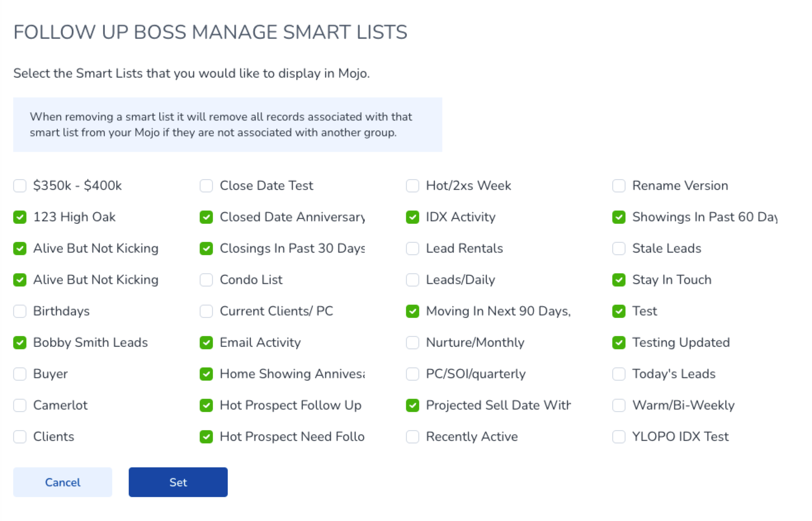Viewport: 812px width, 521px height.
Task: Disable the Stay In Touch list
Action: [619, 280]
